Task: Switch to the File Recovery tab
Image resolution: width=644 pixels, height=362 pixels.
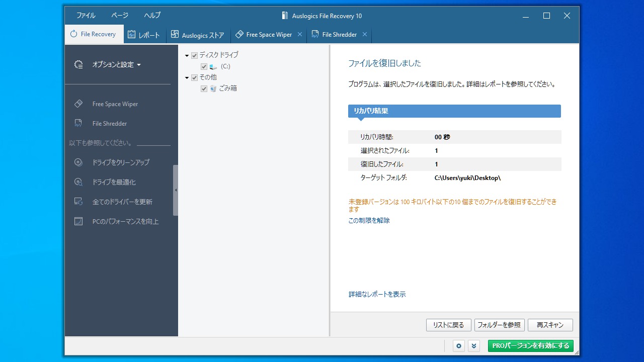Action: pyautogui.click(x=94, y=34)
